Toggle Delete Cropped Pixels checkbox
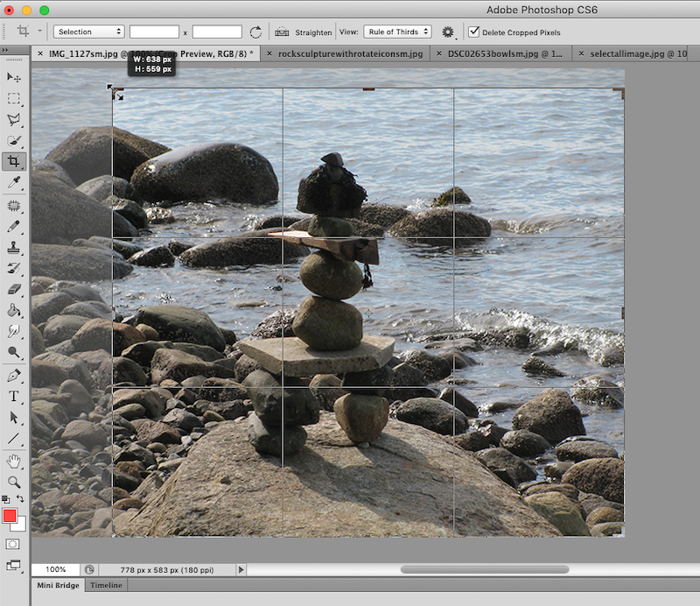This screenshot has height=606, width=700. pos(473,32)
